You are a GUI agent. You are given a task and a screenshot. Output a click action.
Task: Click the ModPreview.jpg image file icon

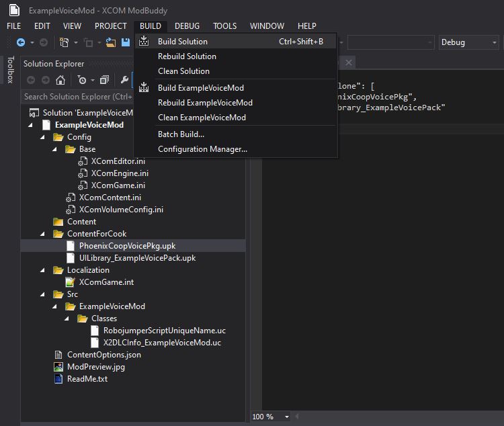[58, 367]
